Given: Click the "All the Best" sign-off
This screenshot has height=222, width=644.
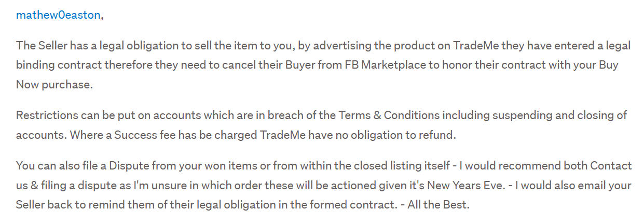Looking at the screenshot, I should click(x=438, y=204).
